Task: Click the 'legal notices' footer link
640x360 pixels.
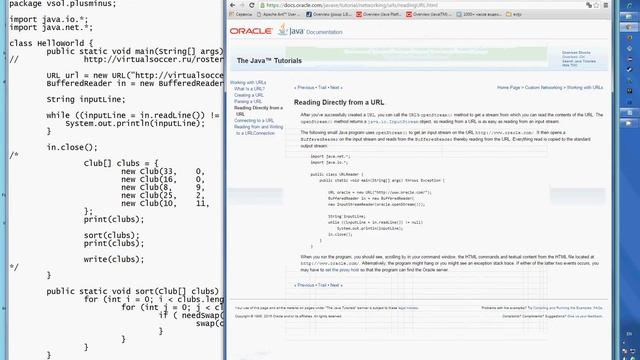Action: (x=408, y=308)
